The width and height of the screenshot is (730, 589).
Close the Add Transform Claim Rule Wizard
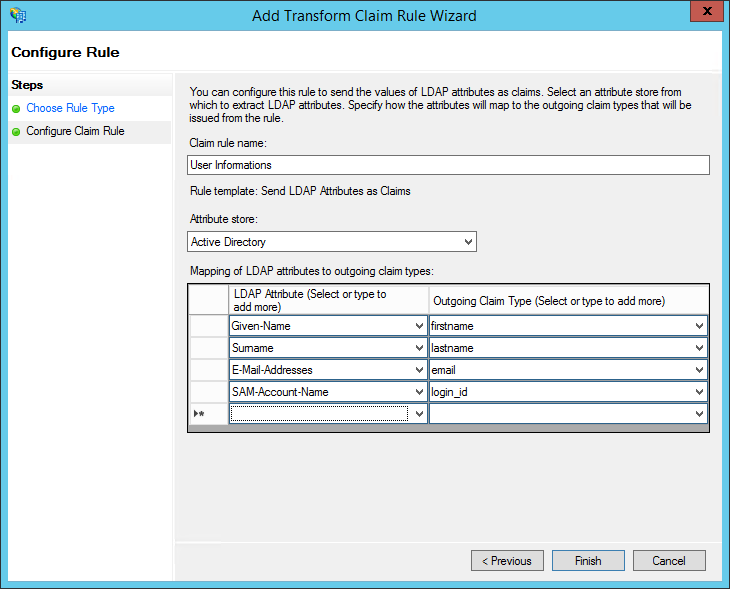707,11
